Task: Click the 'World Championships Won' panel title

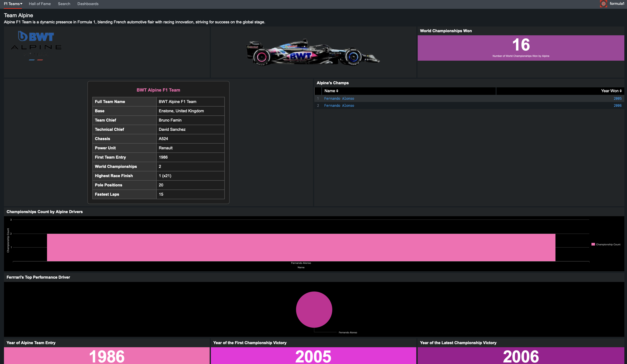Action: [x=446, y=31]
